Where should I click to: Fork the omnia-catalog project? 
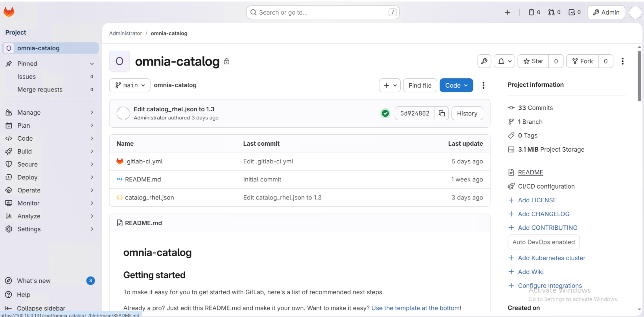pyautogui.click(x=582, y=61)
